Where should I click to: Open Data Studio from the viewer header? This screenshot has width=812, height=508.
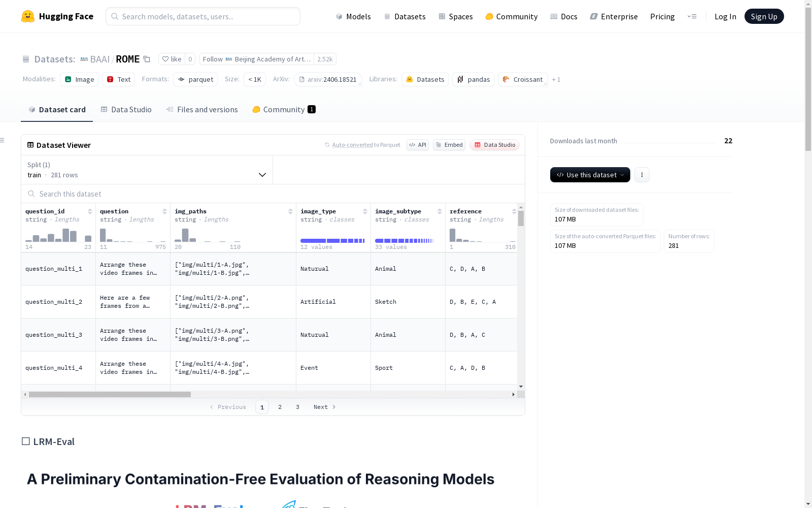pos(494,145)
